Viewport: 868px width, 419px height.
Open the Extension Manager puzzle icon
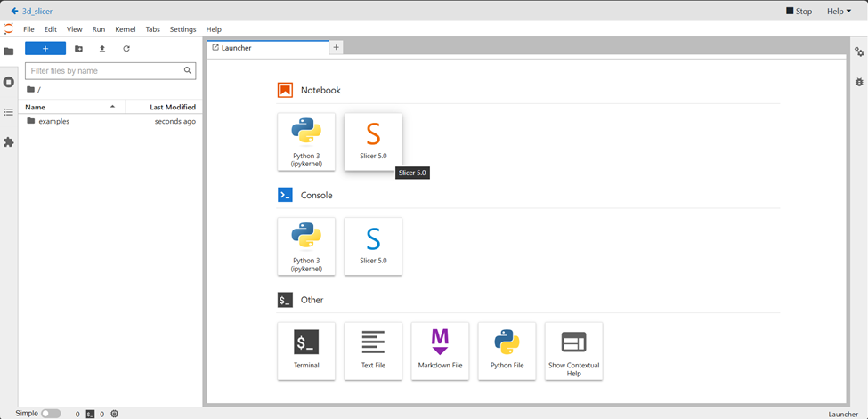[x=8, y=142]
